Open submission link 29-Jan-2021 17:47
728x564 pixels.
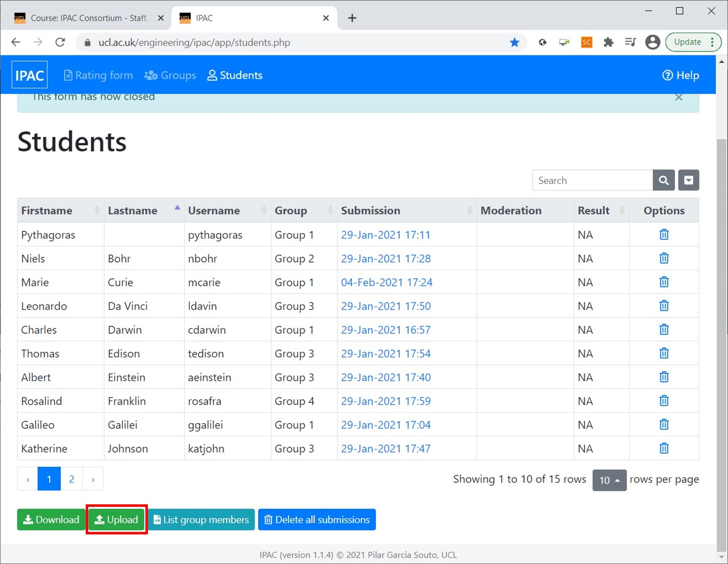coord(386,449)
